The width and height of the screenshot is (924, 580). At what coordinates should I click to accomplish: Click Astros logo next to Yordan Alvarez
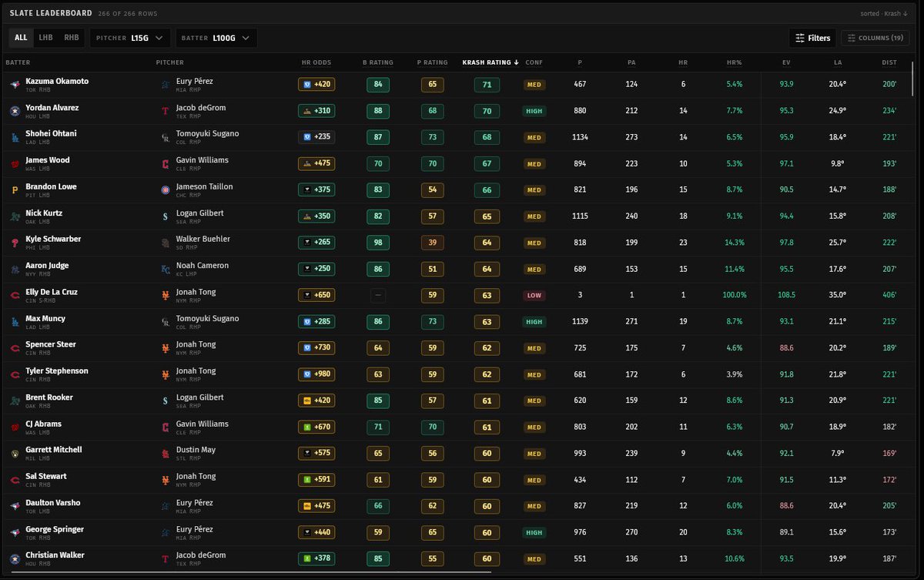pos(14,112)
